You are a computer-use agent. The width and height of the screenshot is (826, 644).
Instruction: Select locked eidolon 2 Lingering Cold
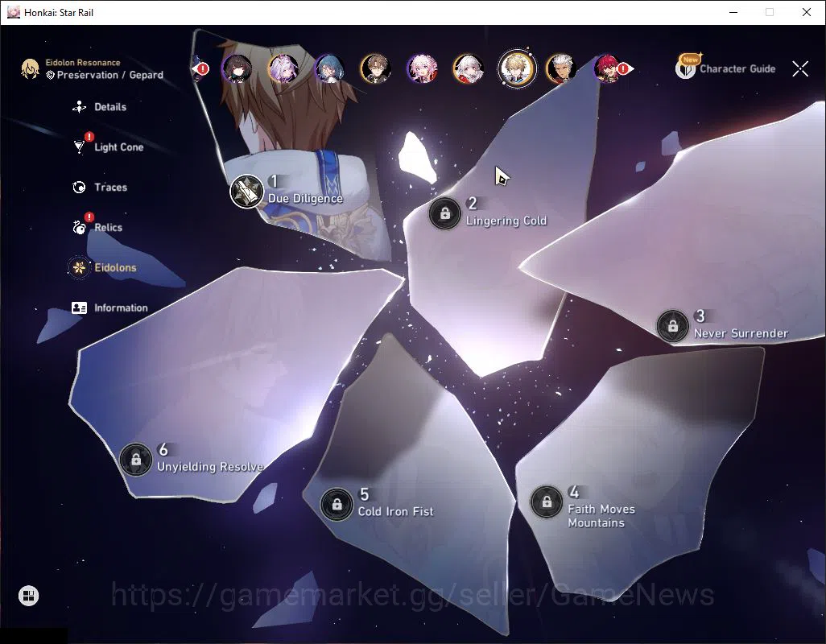point(445,213)
